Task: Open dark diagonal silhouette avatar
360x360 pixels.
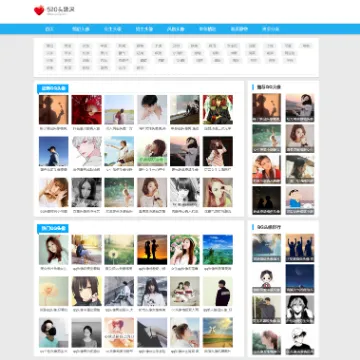Action: (152, 333)
